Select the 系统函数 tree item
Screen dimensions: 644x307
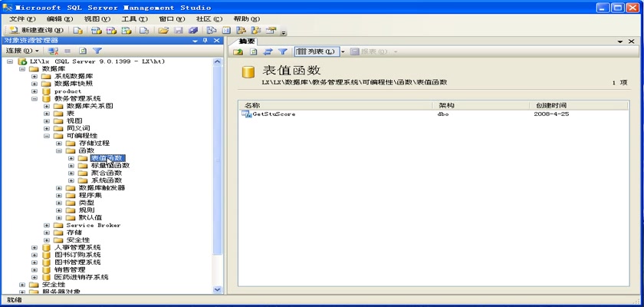106,180
